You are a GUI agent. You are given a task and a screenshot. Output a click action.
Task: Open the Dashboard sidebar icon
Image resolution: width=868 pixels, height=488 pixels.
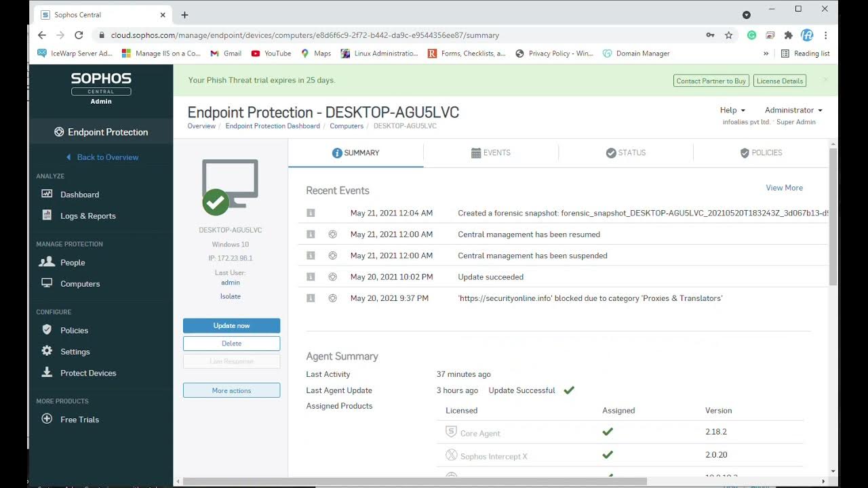pos(47,194)
